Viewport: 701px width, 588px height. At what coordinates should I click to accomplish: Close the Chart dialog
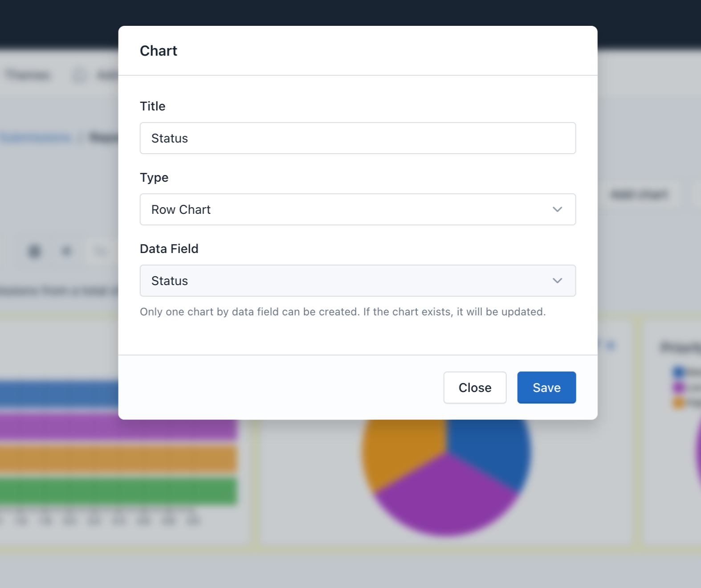click(474, 387)
